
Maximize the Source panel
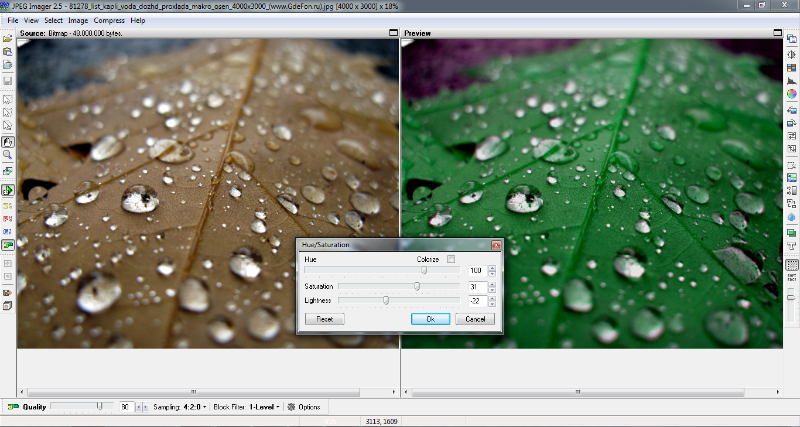point(394,33)
